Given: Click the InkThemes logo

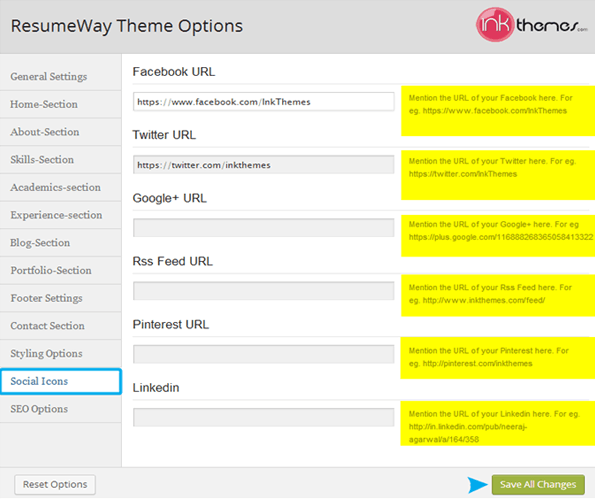Looking at the screenshot, I should pyautogui.click(x=532, y=25).
